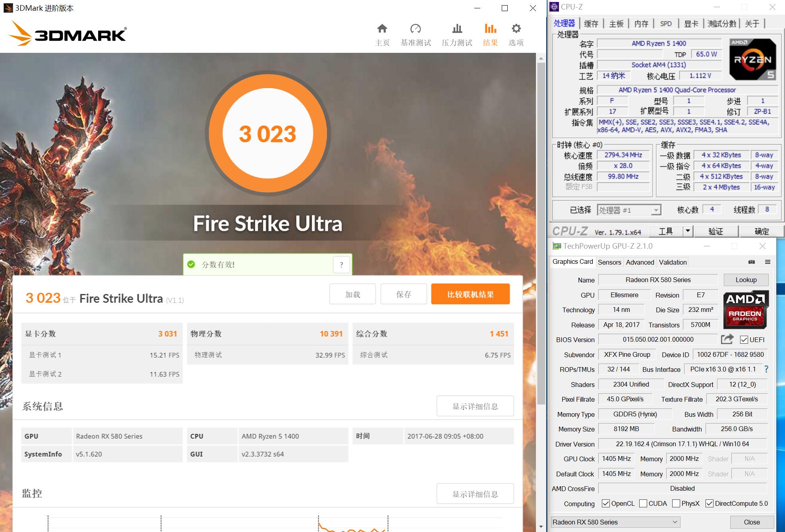This screenshot has height=532, width=785.
Task: Click the CPU-Z validate (验证) button
Action: pyautogui.click(x=716, y=231)
